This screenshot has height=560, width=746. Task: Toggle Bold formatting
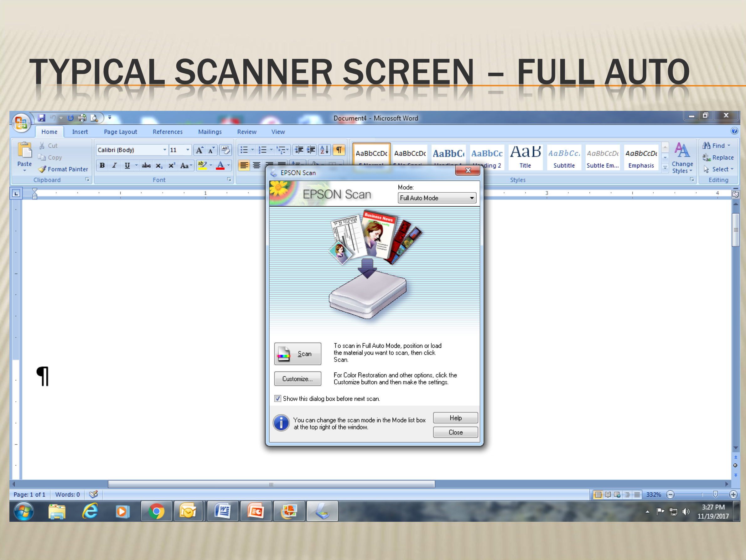click(102, 165)
